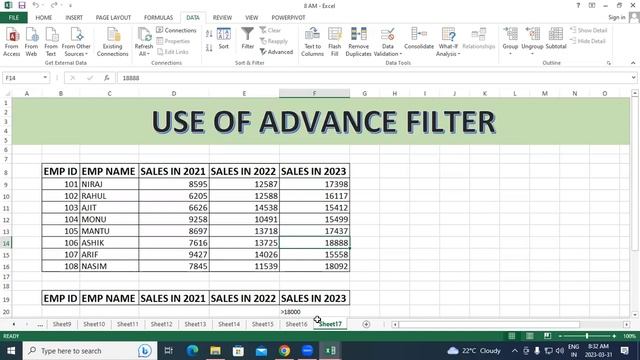Switch to INSERT tab
The width and height of the screenshot is (640, 360).
click(74, 18)
